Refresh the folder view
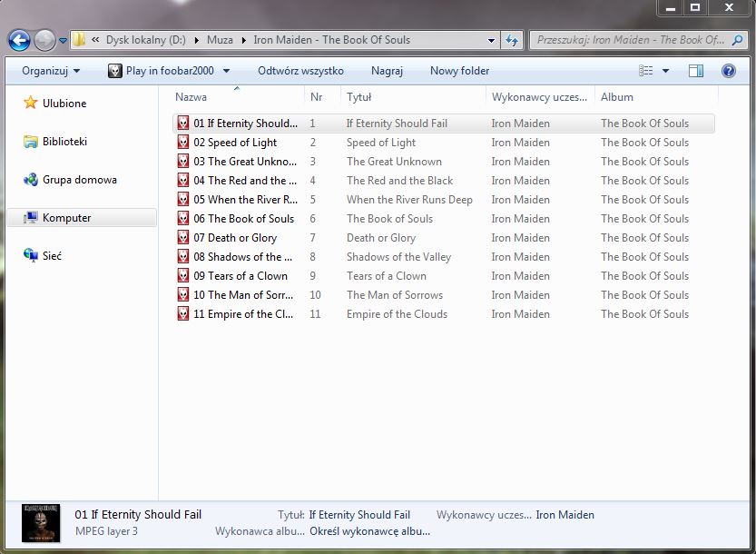The width and height of the screenshot is (756, 554). (512, 41)
